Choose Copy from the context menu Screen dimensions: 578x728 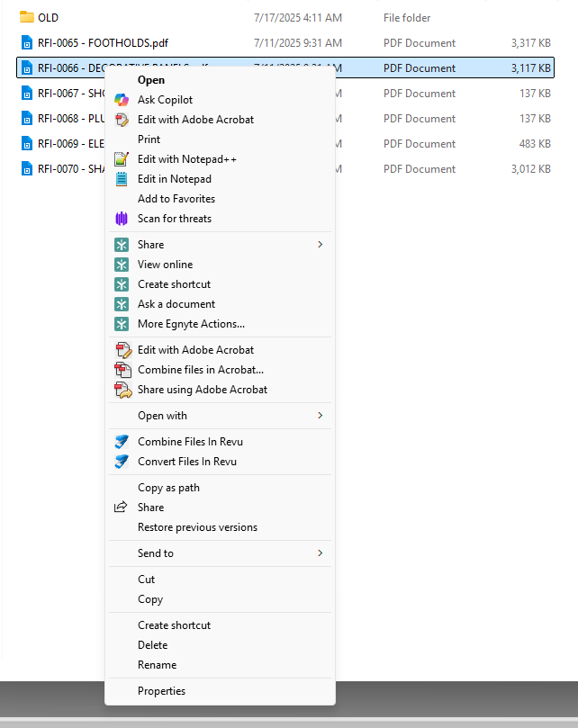pos(220,599)
